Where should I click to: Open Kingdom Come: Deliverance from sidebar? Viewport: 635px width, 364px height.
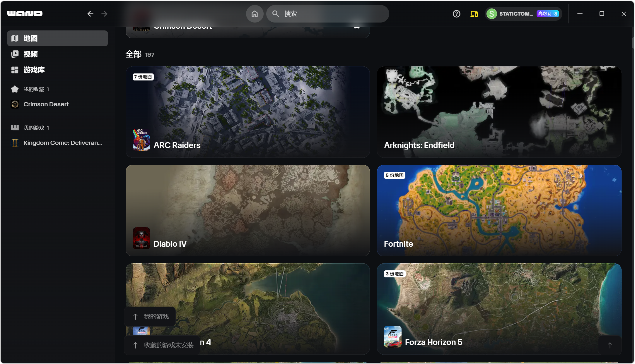tap(57, 143)
